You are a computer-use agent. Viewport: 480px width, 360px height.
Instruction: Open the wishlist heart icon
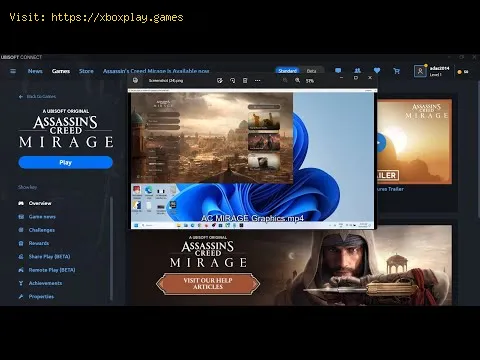(377, 71)
